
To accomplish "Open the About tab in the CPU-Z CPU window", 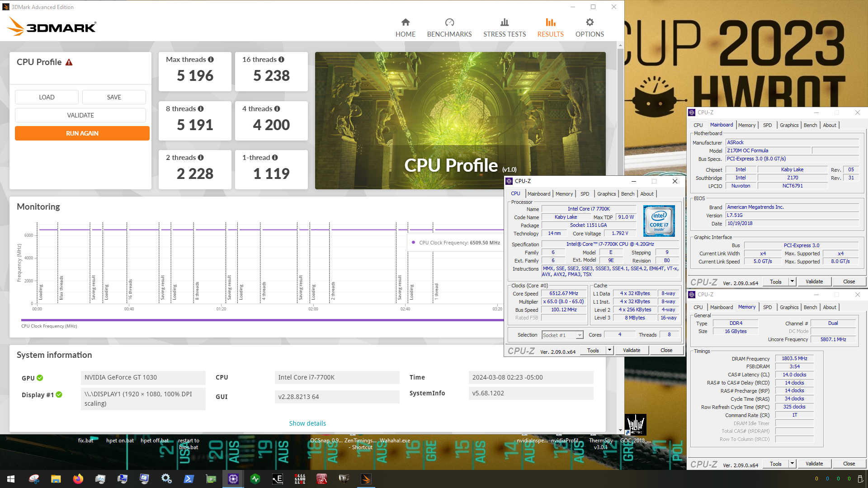I will [647, 194].
